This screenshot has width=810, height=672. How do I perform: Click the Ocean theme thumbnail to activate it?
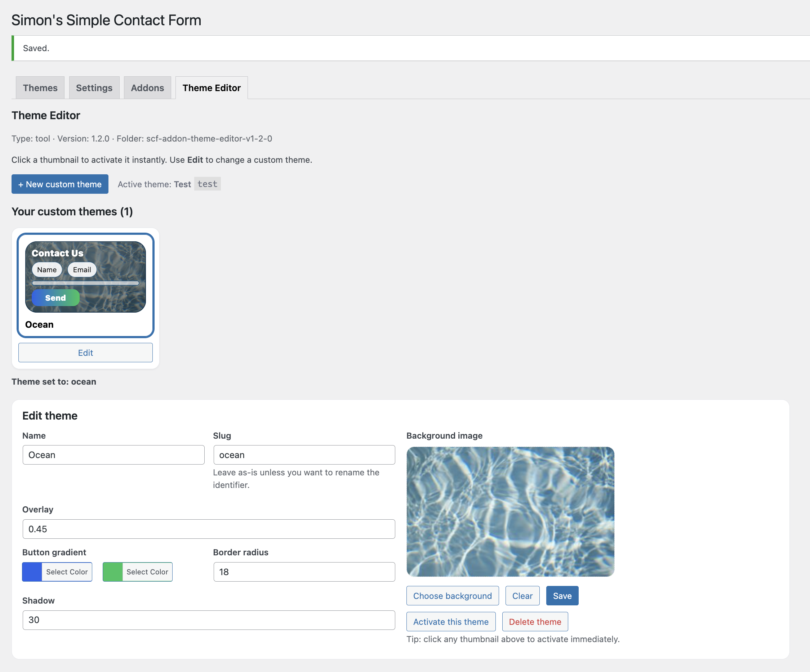85,277
